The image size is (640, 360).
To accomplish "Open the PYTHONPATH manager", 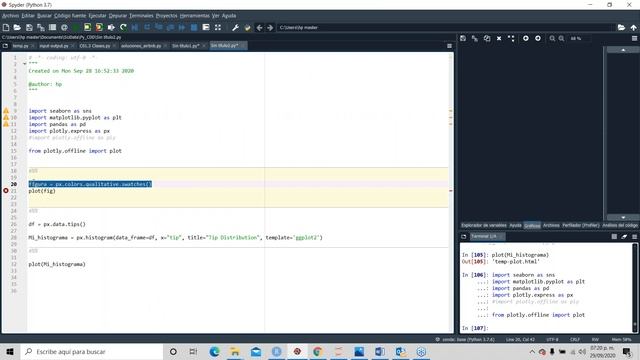I will pos(247,27).
